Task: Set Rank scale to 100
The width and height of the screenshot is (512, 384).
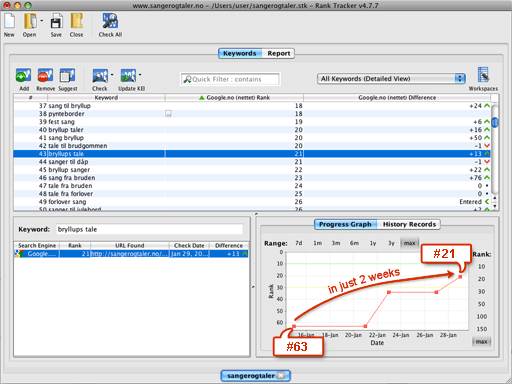Action: pos(482,316)
